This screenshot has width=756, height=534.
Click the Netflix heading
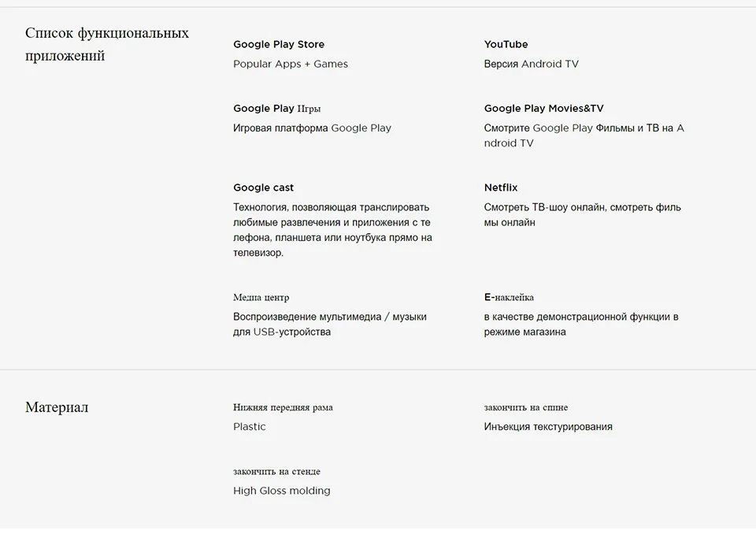coord(501,187)
